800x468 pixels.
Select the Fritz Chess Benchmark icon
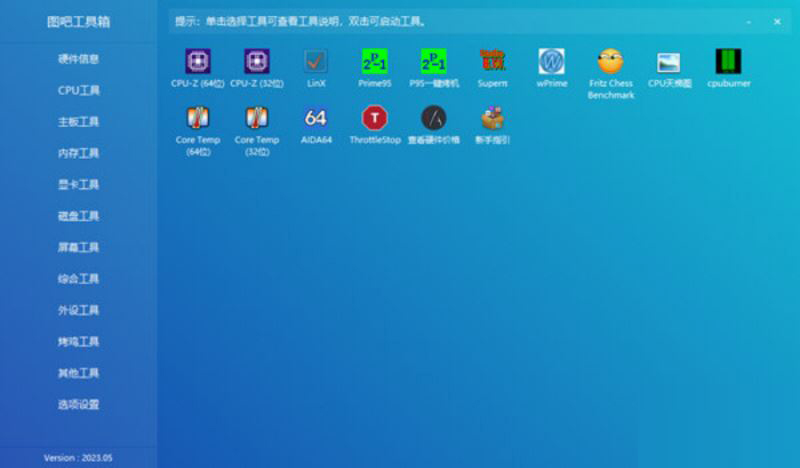(611, 61)
